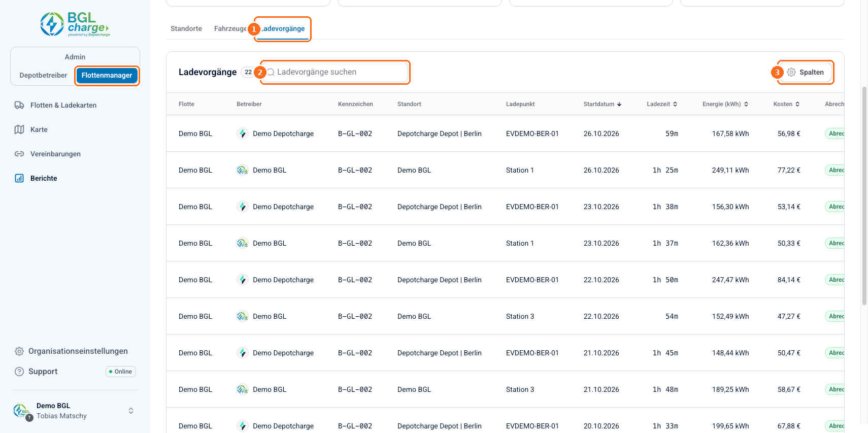
Task: Open the Berichte chart icon
Action: tap(19, 178)
